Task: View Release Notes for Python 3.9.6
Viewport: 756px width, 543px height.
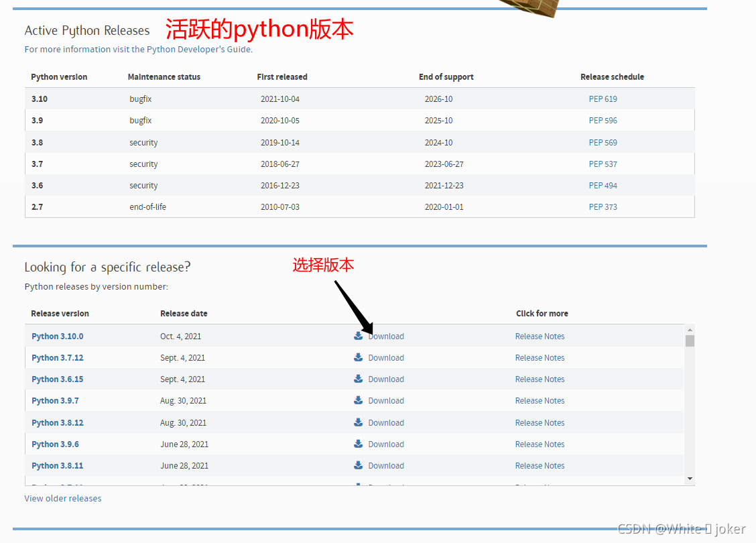Action: coord(540,444)
